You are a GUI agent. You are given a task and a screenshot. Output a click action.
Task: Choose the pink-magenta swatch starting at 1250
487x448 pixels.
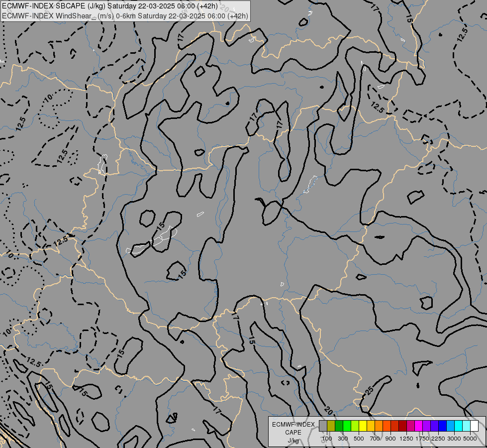tap(411, 426)
